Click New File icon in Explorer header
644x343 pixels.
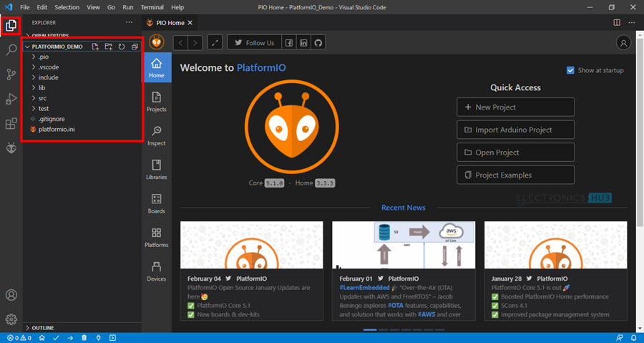coord(95,47)
